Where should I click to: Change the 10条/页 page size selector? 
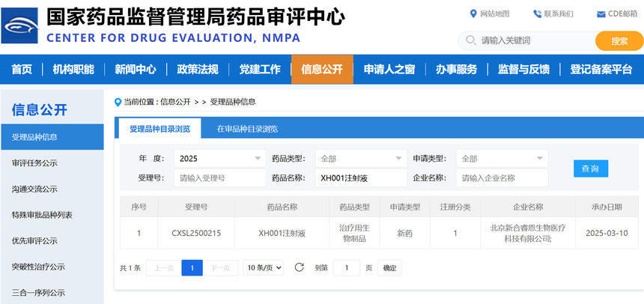(x=264, y=267)
